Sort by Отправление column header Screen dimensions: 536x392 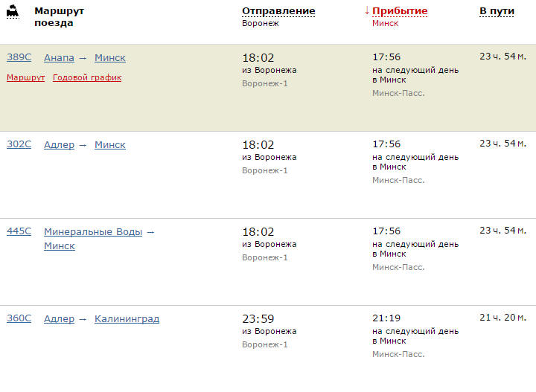click(278, 11)
